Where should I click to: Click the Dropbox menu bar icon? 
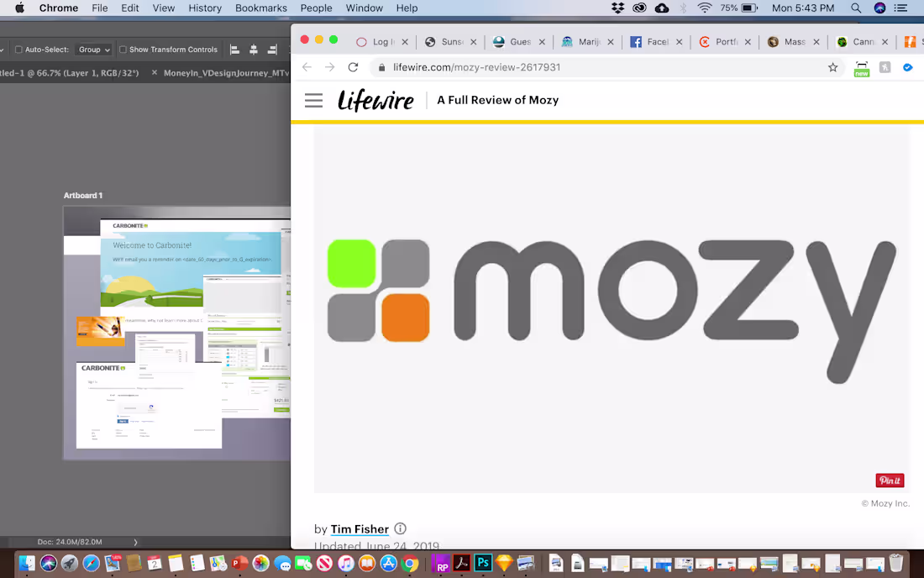[617, 8]
